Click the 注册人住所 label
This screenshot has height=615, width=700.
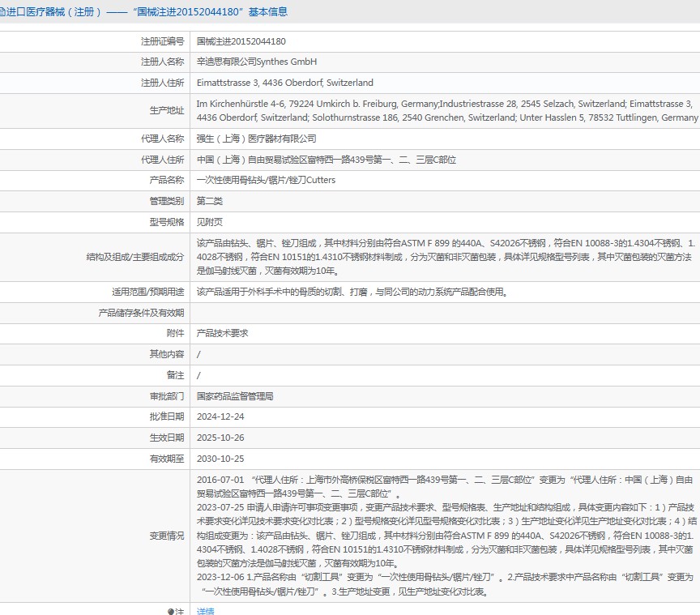(x=163, y=83)
